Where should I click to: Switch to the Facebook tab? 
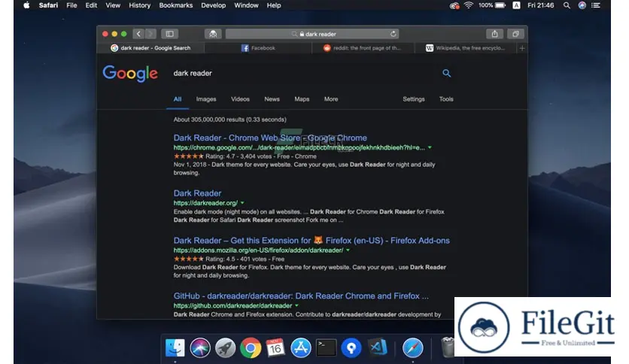258,48
